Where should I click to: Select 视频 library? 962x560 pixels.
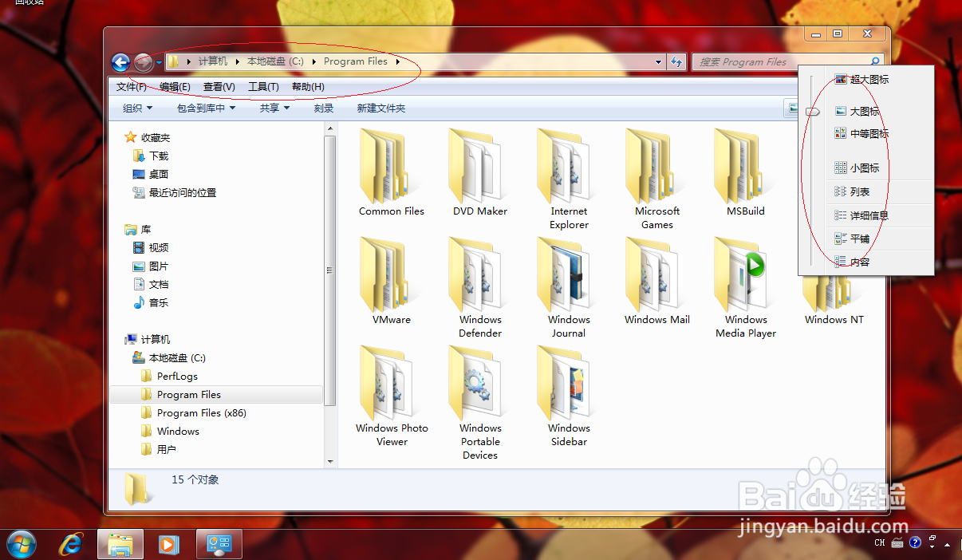coord(159,247)
